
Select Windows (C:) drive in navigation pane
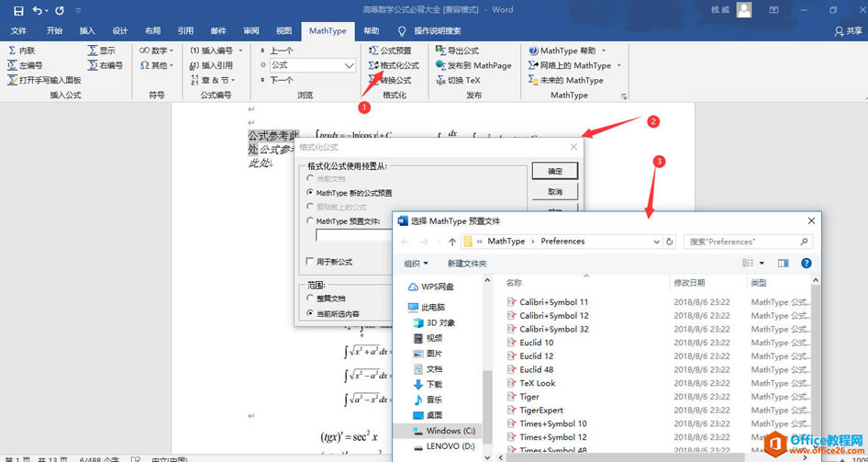pos(443,431)
